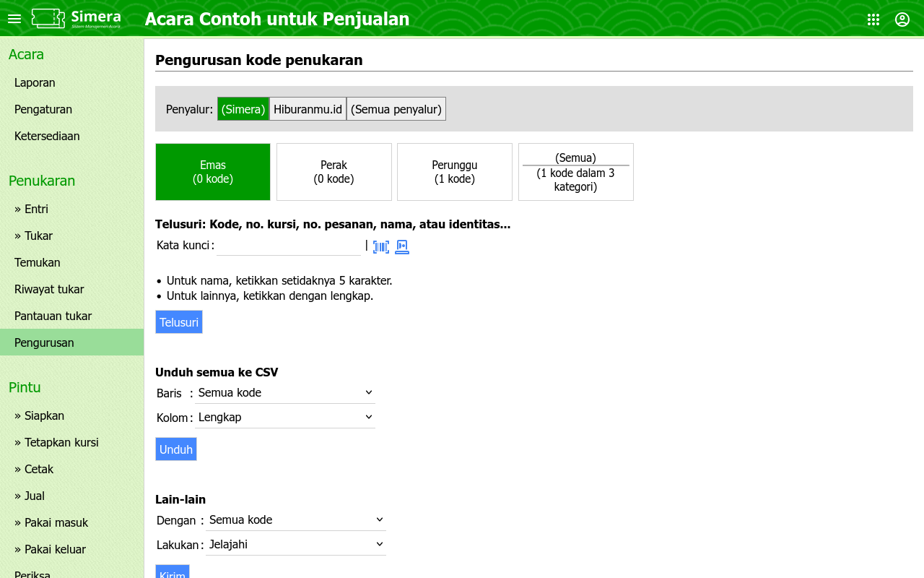
Task: Open Riwayat tukar in the sidebar
Action: tap(72, 290)
